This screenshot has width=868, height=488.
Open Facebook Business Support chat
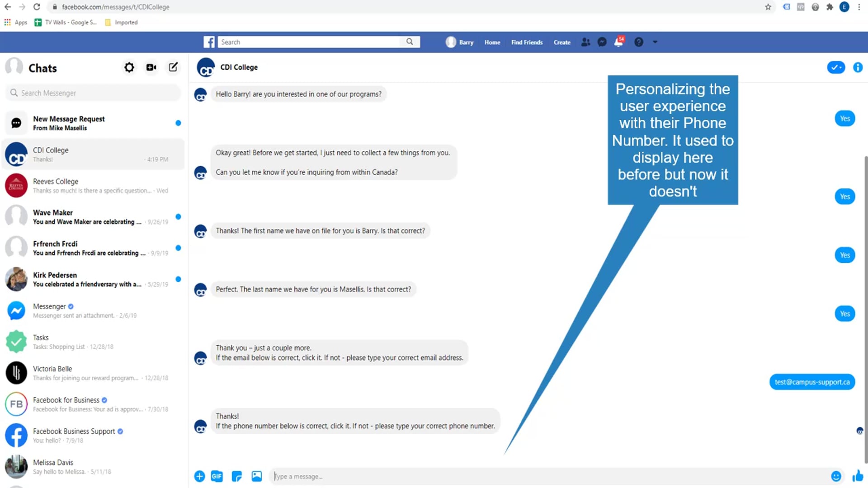[93, 435]
